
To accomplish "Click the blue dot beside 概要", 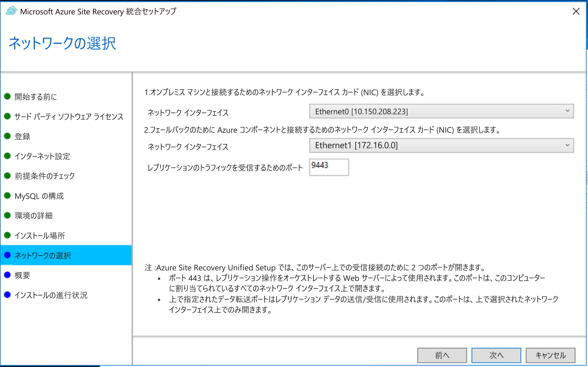I will click(x=7, y=275).
